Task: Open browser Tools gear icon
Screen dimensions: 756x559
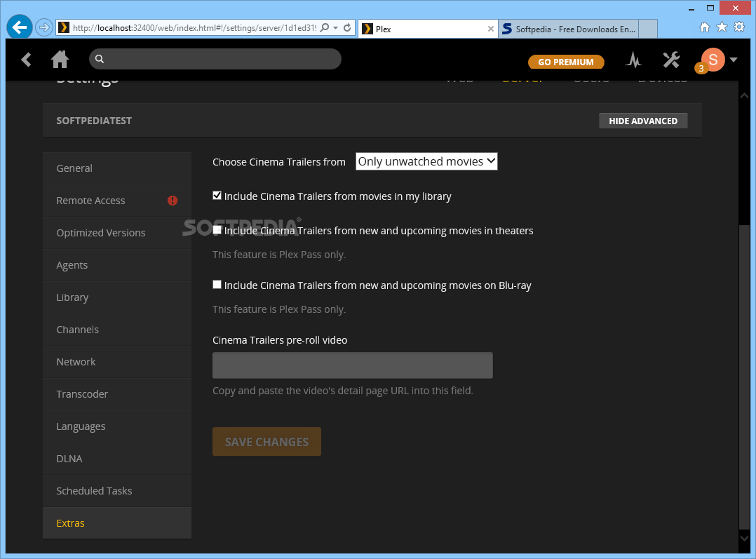Action: pos(739,27)
